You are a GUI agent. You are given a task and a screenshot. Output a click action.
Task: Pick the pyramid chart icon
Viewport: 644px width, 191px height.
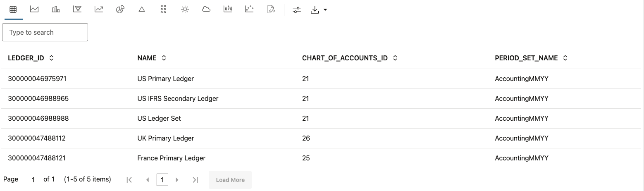[142, 10]
